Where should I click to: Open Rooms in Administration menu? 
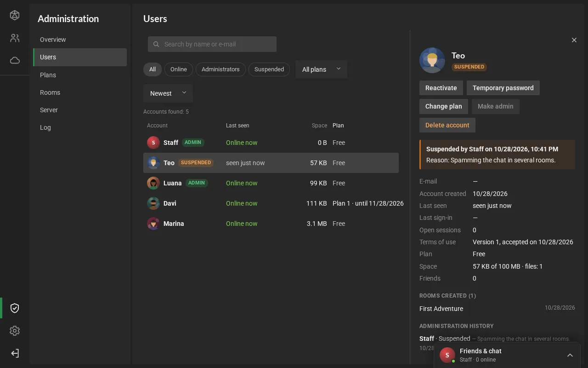pyautogui.click(x=80, y=92)
